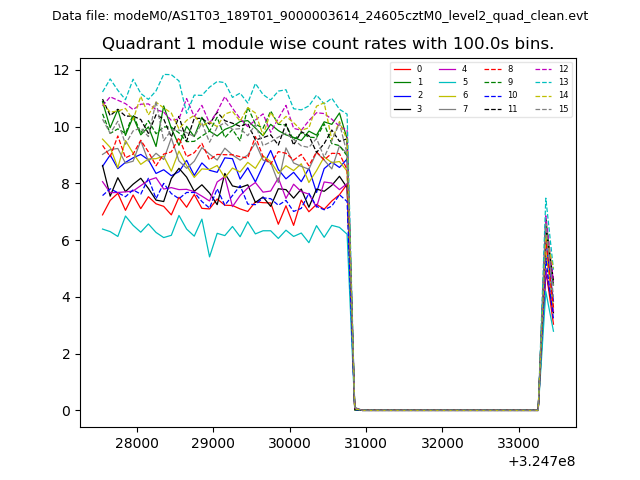640x480 pixels.
Task: Select the blue solid legend line for module 2
Action: (403, 95)
